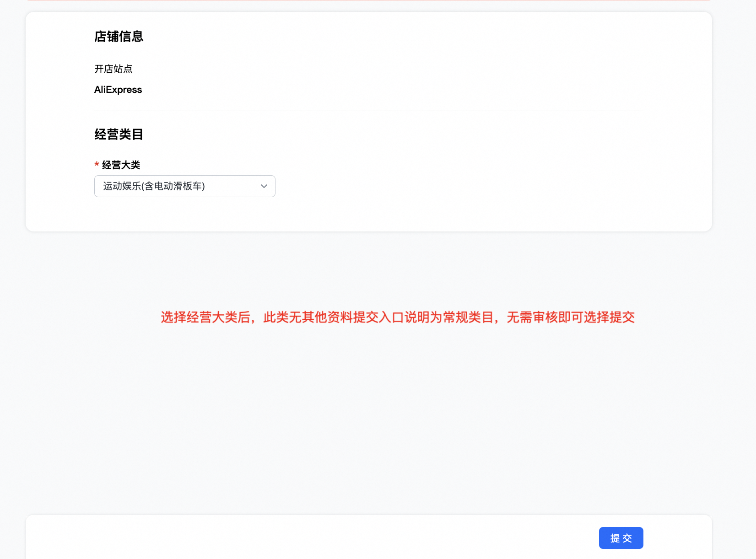The height and width of the screenshot is (559, 756).
Task: Click the chevron arrow in 经营大类 dropdown
Action: tap(264, 186)
